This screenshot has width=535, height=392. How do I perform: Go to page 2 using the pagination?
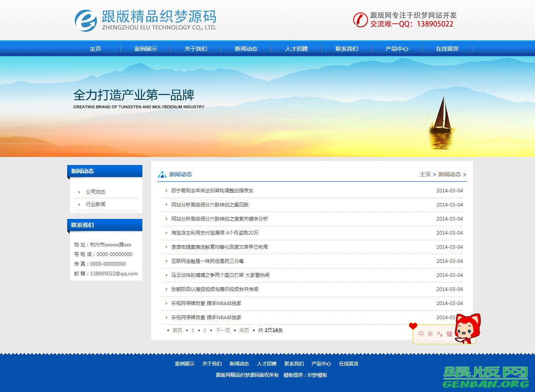pos(205,330)
